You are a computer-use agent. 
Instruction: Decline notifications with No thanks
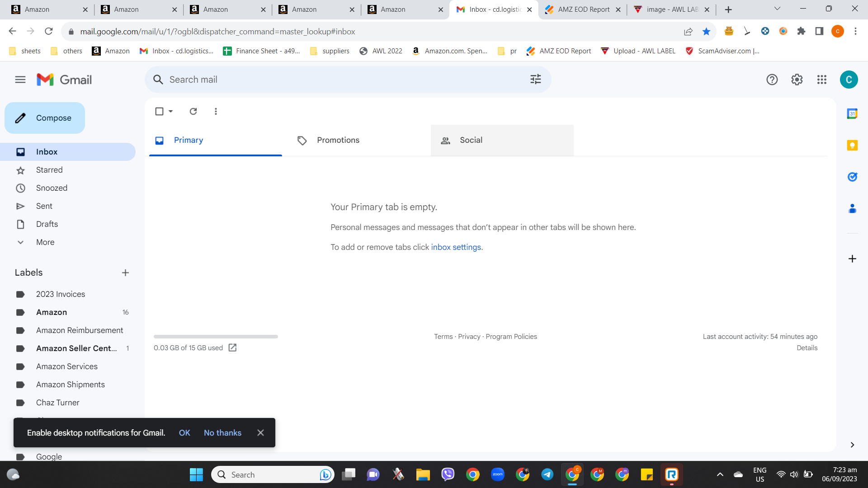(x=222, y=433)
